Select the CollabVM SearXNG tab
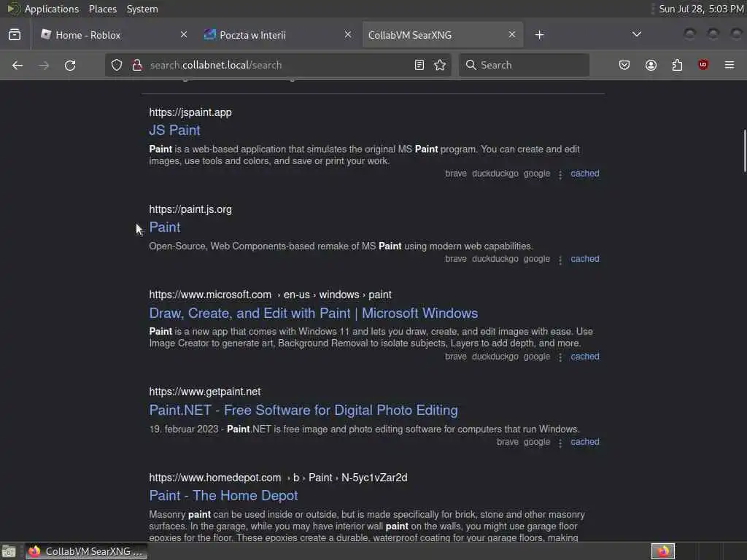Viewport: 747px width, 560px height. pyautogui.click(x=443, y=35)
